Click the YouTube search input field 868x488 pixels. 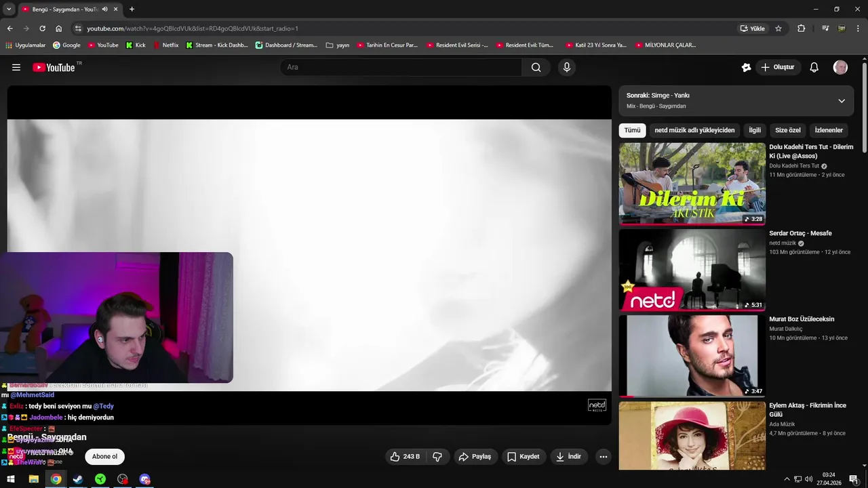coord(401,67)
